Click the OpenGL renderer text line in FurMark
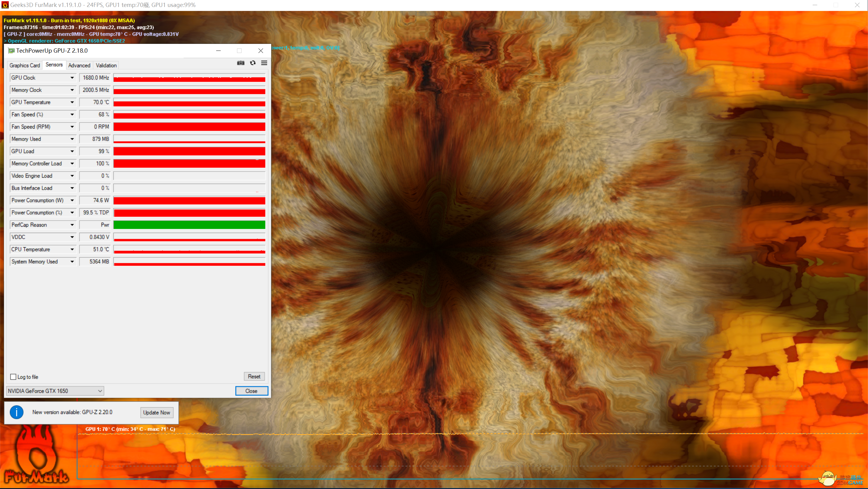Image resolution: width=868 pixels, height=489 pixels. tap(64, 41)
